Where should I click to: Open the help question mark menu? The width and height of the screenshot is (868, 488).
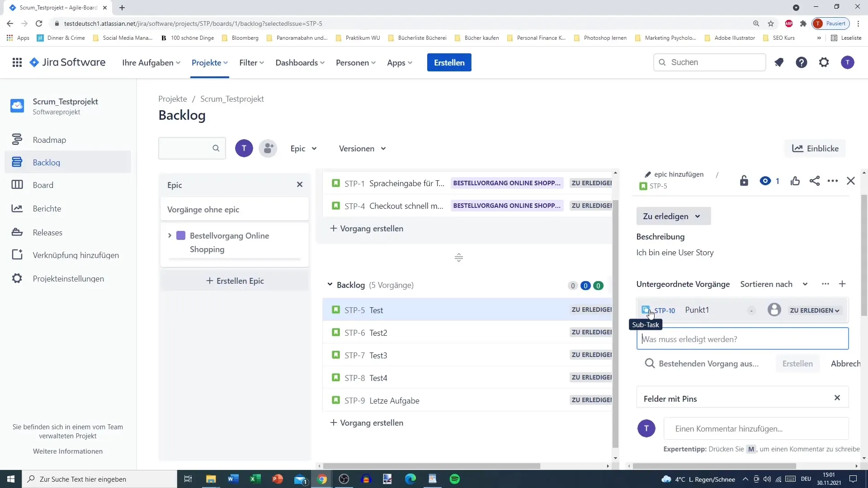coord(802,62)
